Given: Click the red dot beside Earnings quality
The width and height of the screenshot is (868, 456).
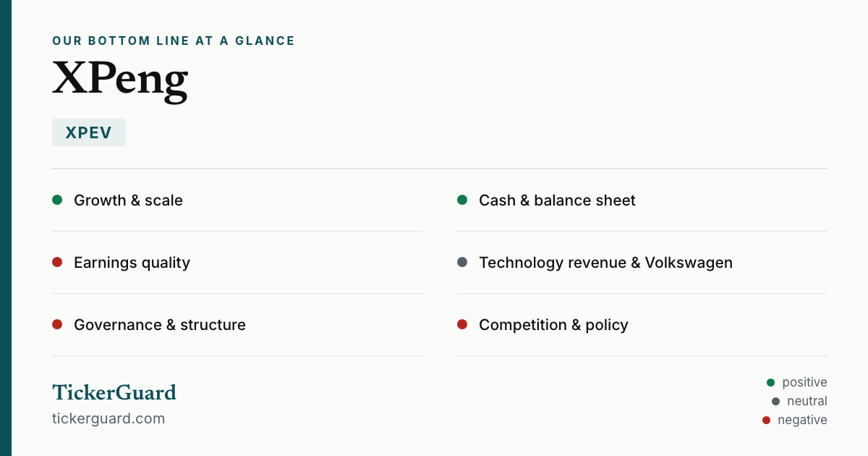Looking at the screenshot, I should coord(57,262).
